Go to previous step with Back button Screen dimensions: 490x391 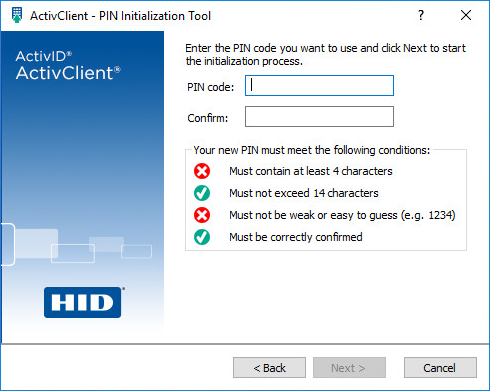pos(269,368)
